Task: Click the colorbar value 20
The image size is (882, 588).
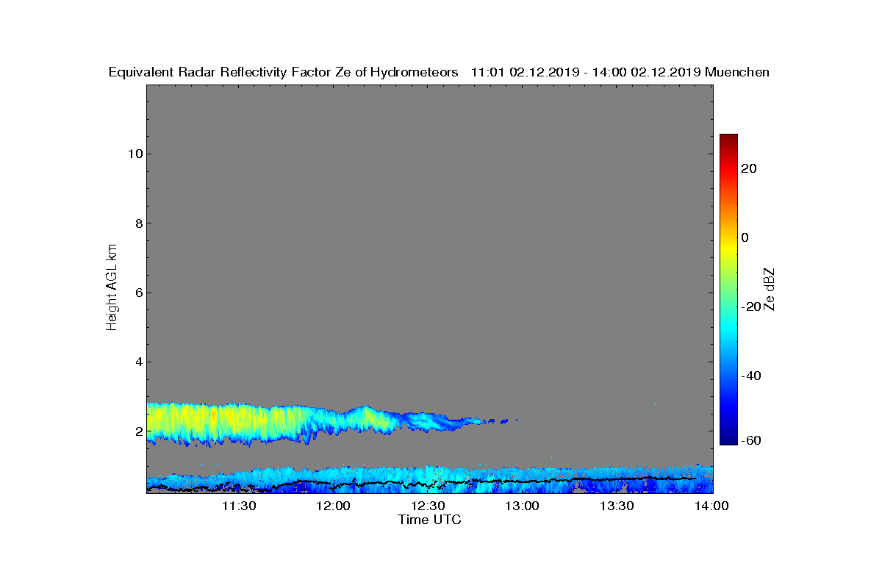Action: coord(750,168)
